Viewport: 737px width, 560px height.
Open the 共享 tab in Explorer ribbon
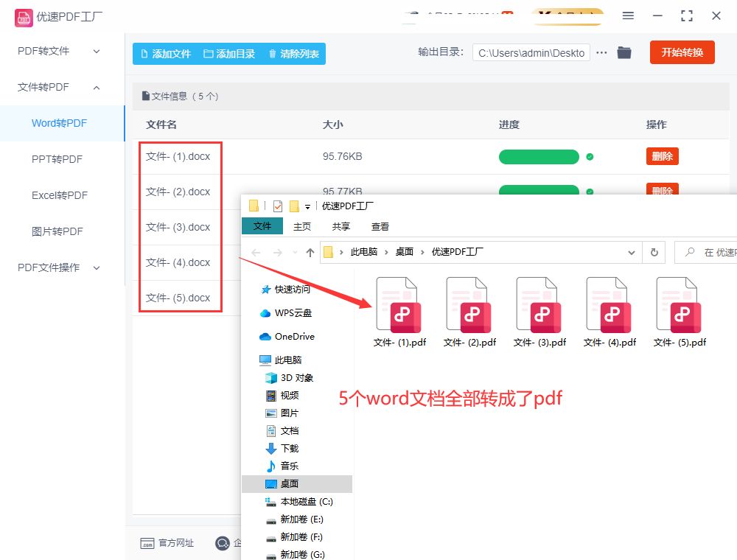click(340, 226)
